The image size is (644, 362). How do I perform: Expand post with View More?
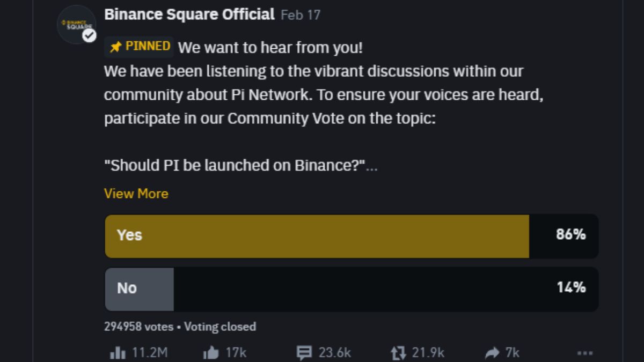tap(136, 194)
